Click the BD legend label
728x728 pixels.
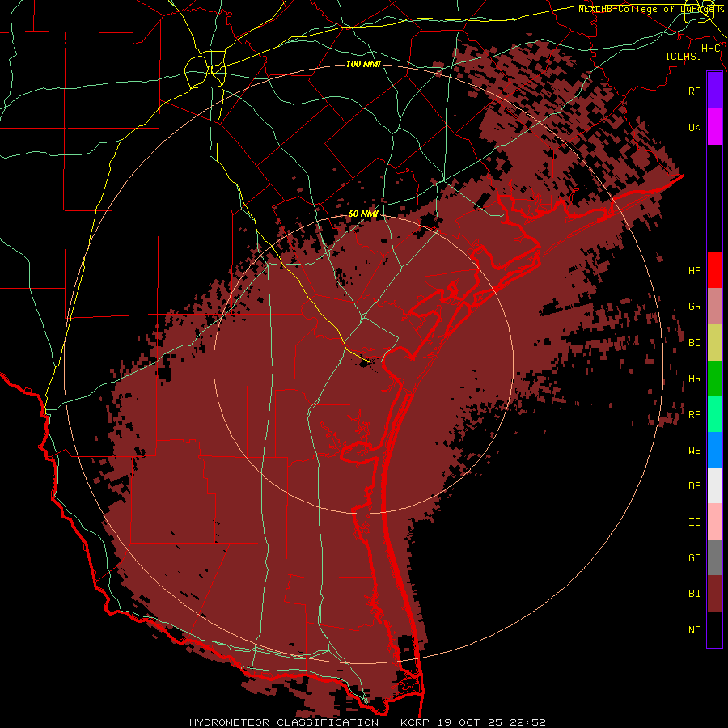(694, 343)
